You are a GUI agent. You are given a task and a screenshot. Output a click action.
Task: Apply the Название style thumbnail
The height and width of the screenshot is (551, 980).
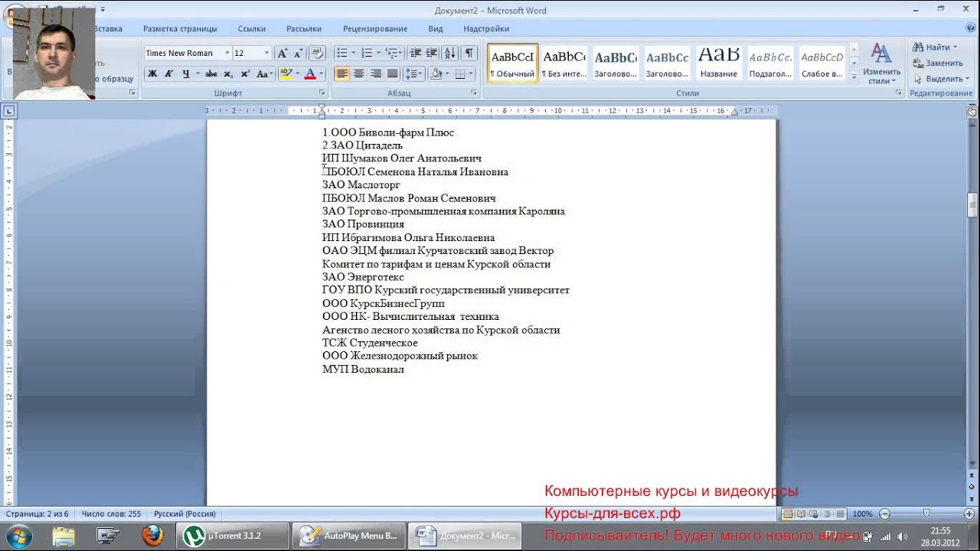point(719,64)
